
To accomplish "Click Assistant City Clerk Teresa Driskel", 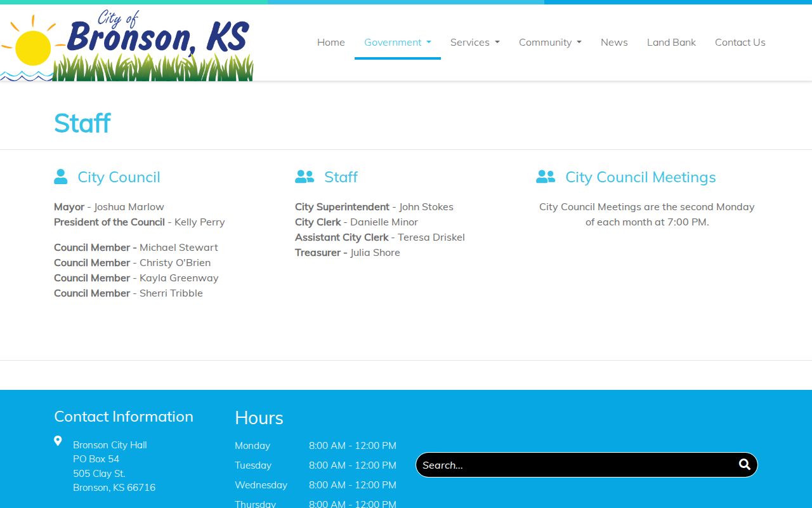I will point(380,237).
